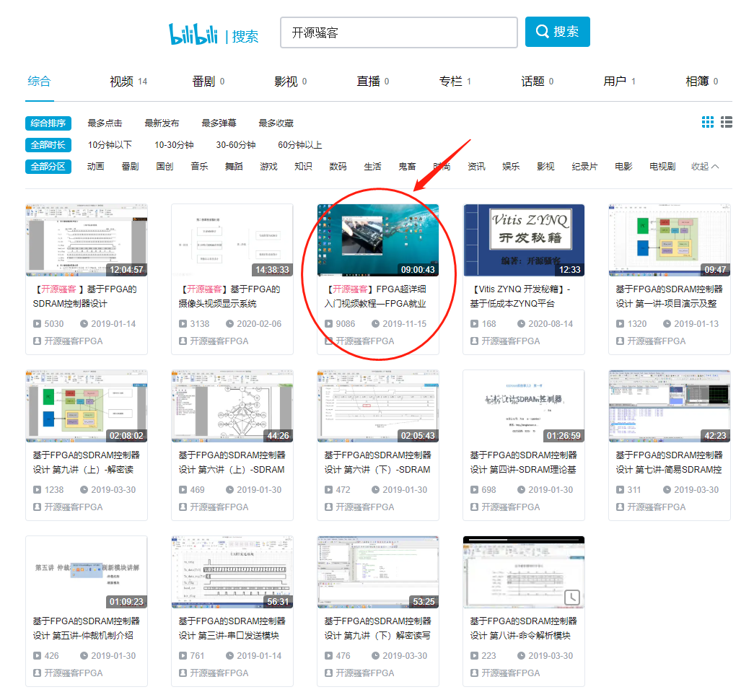Image resolution: width=754 pixels, height=700 pixels.
Task: Open the 12:04:57 SDRAM控制器设计 thumbnail
Action: coord(87,240)
